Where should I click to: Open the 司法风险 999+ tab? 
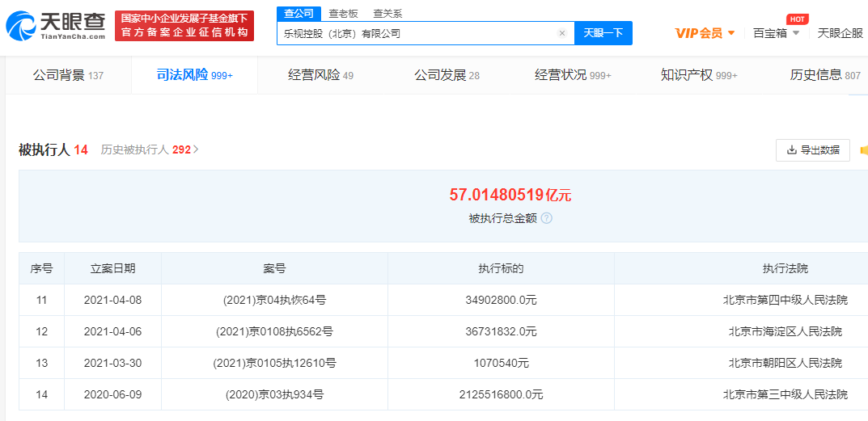194,75
